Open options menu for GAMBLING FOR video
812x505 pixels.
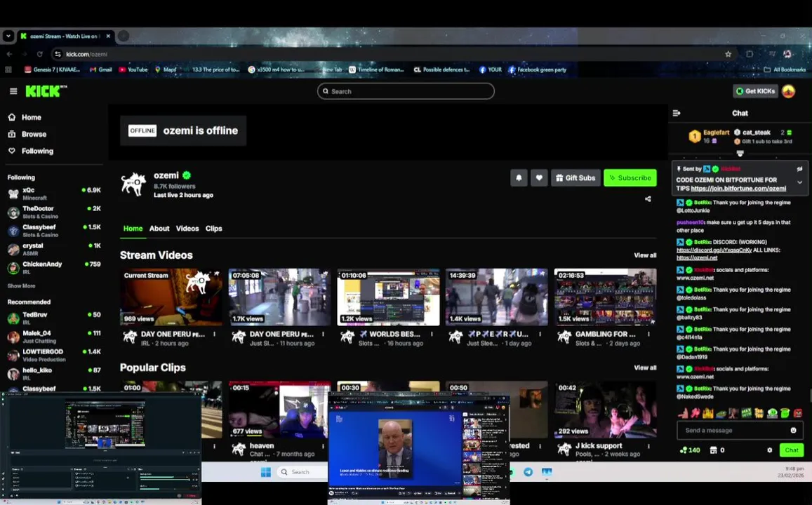click(x=649, y=335)
